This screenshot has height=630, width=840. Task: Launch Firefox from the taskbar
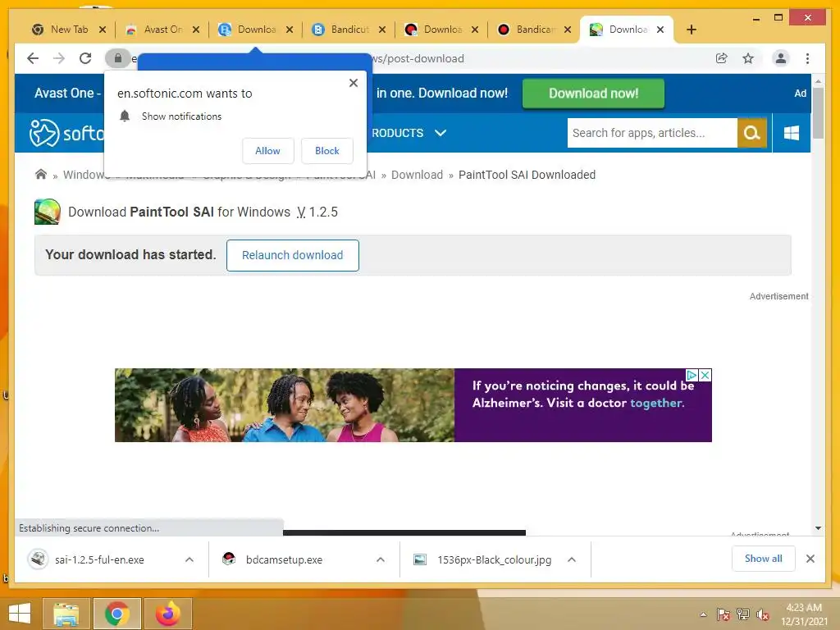click(x=168, y=614)
